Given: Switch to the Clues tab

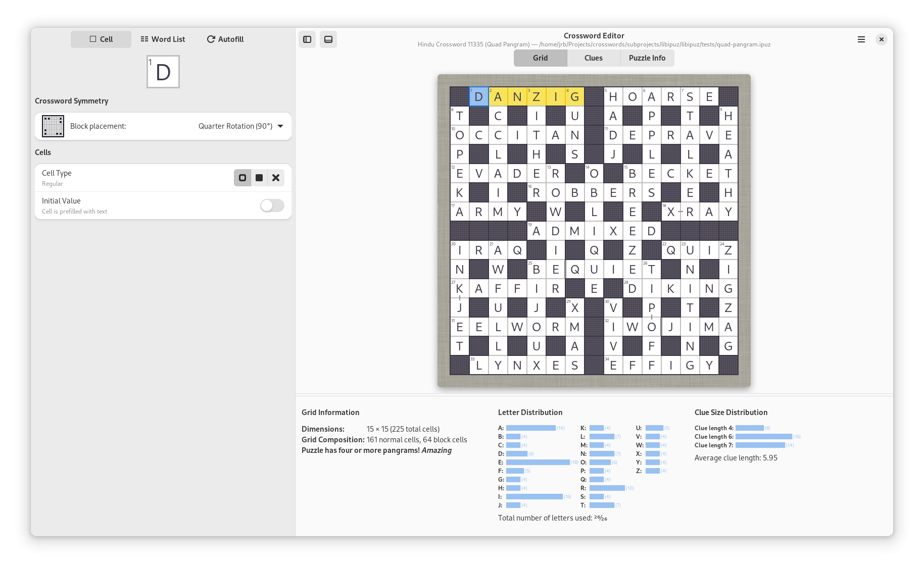Looking at the screenshot, I should 593,58.
